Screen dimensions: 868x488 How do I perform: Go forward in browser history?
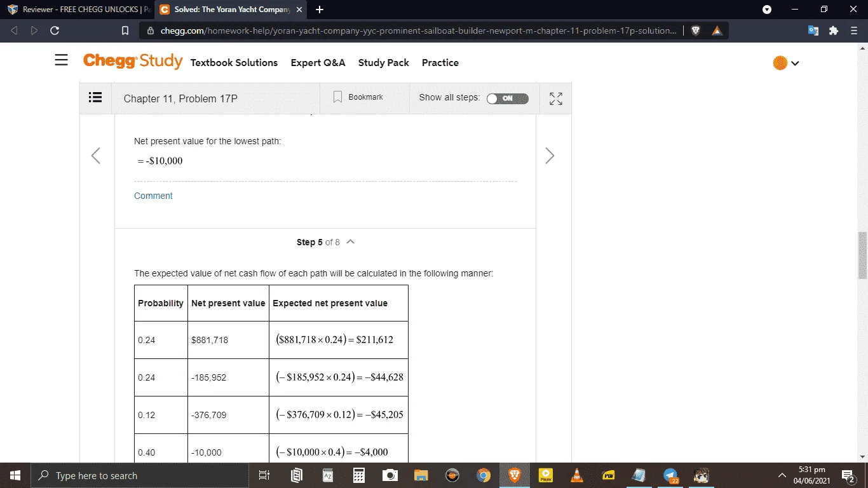coord(34,30)
